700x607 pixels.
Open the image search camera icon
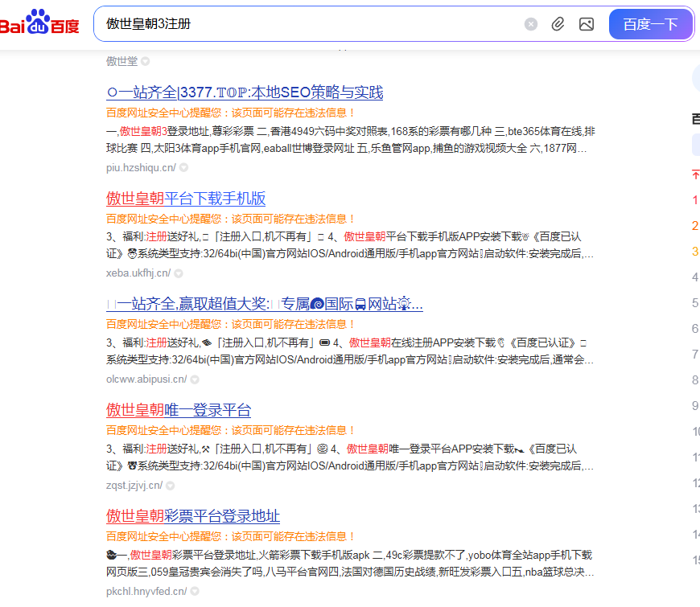click(587, 24)
